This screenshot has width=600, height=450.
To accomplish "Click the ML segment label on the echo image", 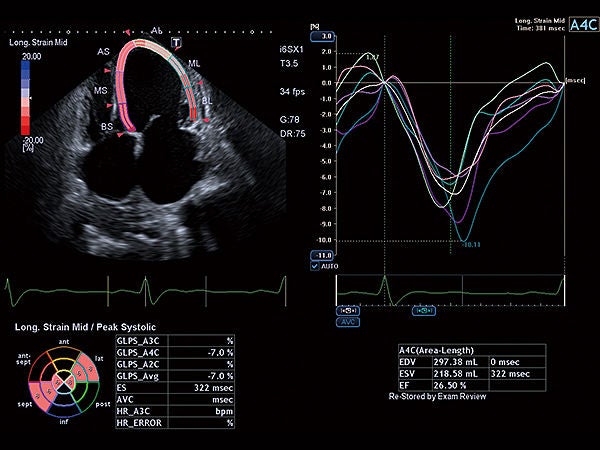I will (194, 63).
